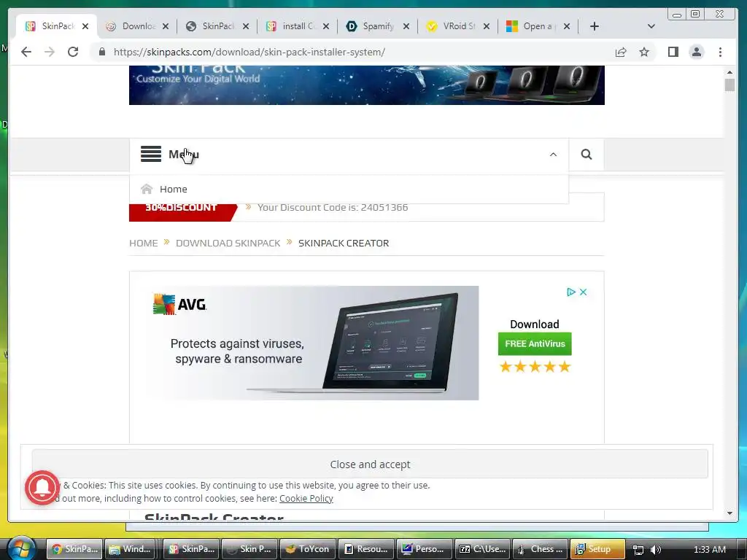Reload the current page
Screen dimensions: 747x560
pos(73,52)
